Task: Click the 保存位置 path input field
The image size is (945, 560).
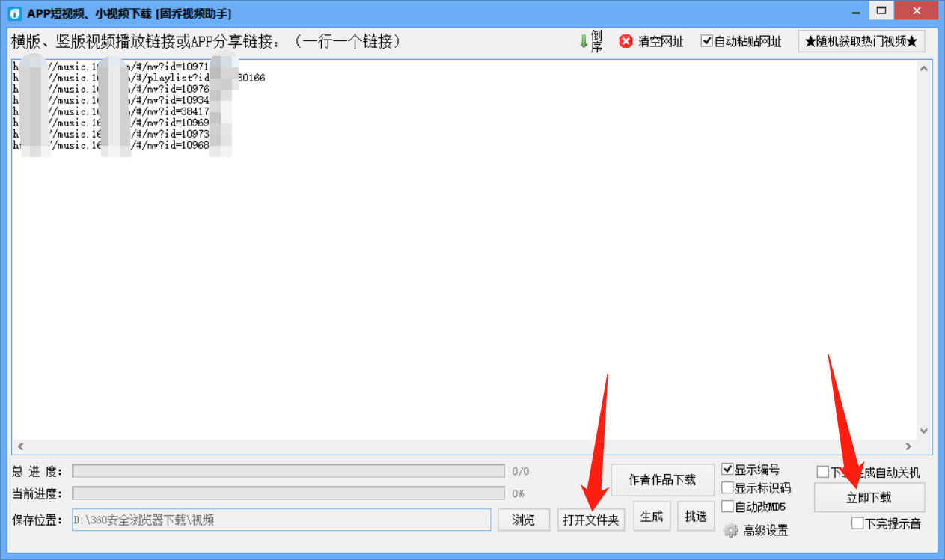Action: point(284,520)
